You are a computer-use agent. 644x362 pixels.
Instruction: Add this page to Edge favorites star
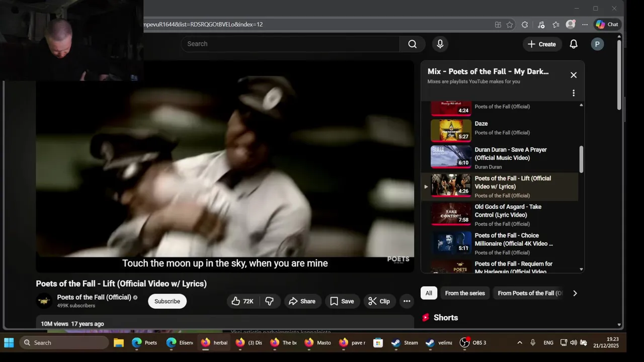click(510, 24)
